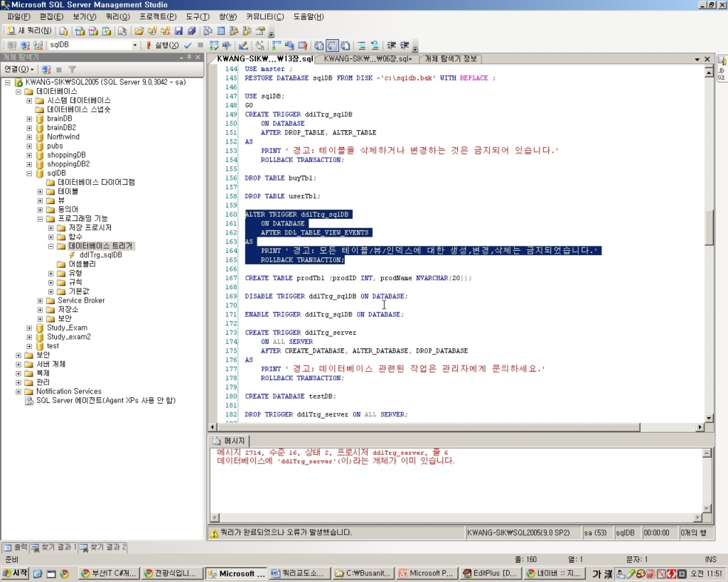Open the sqlDB database dropdown

[134, 45]
